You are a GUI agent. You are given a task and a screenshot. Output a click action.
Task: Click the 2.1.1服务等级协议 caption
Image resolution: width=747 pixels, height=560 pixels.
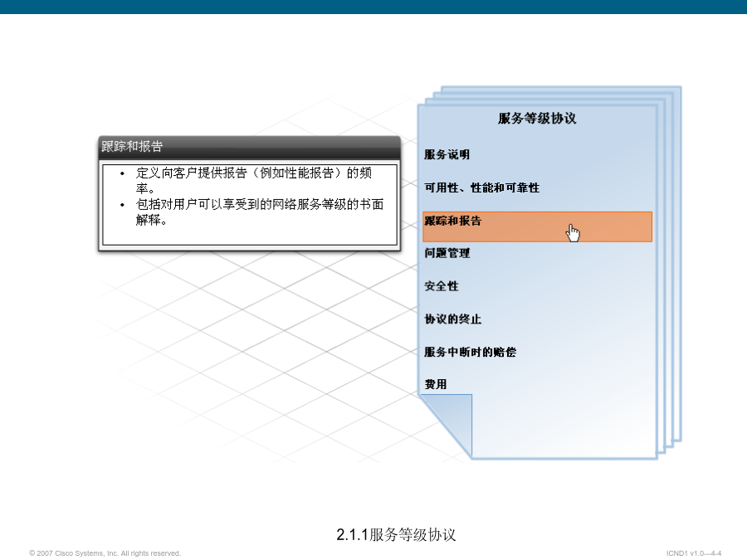[397, 535]
